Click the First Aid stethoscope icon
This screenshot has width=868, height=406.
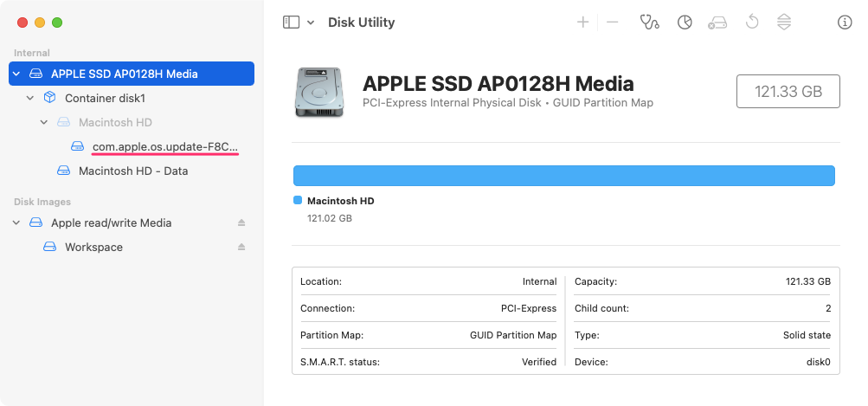pos(649,23)
